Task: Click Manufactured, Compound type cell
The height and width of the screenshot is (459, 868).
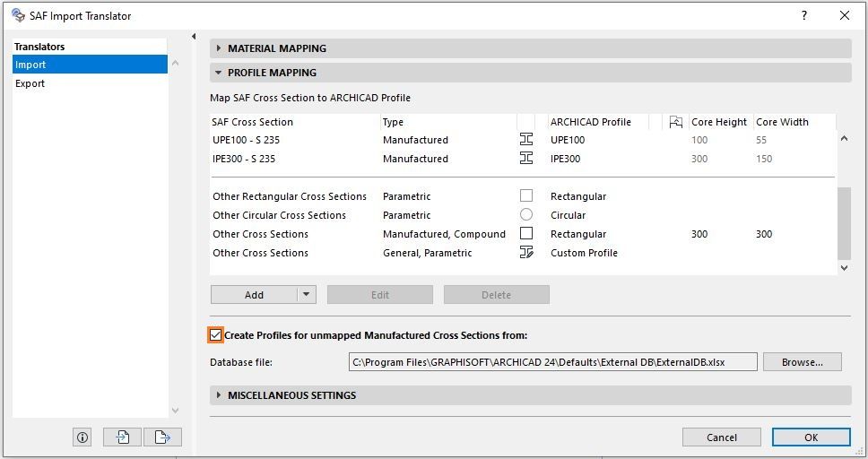Action: pos(444,234)
